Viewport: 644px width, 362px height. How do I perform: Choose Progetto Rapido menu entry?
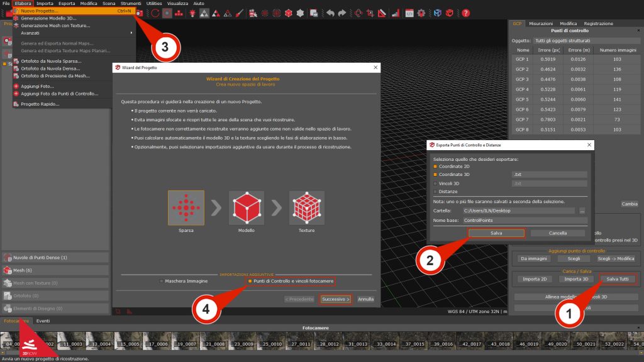62,104
